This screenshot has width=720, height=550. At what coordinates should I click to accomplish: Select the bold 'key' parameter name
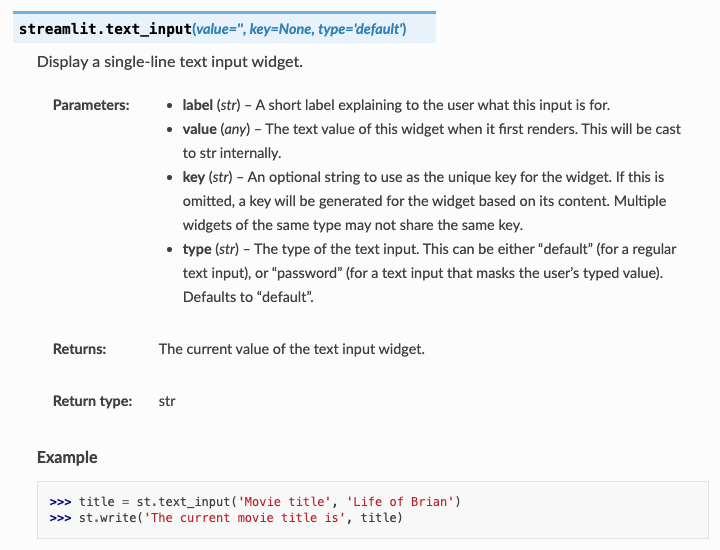(x=193, y=177)
